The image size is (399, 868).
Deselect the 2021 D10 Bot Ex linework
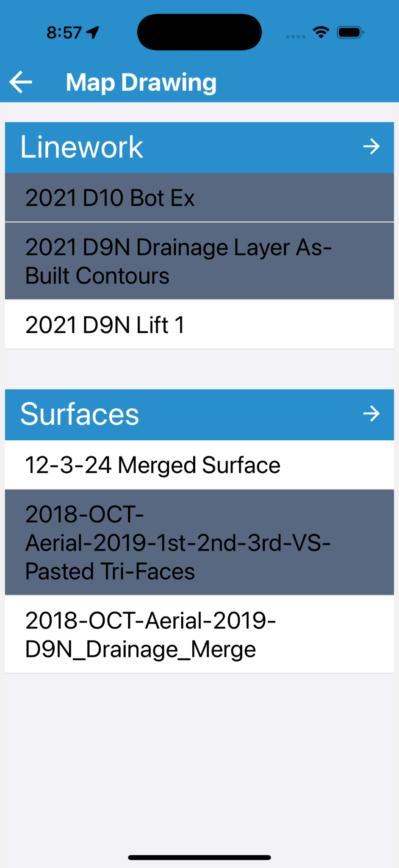(199, 198)
